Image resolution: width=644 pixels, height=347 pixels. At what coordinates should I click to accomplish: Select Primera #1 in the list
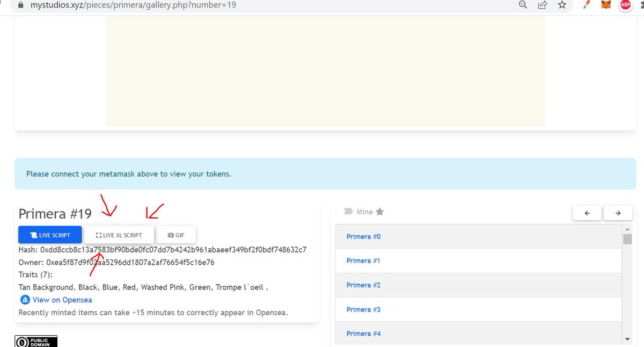coord(479,261)
